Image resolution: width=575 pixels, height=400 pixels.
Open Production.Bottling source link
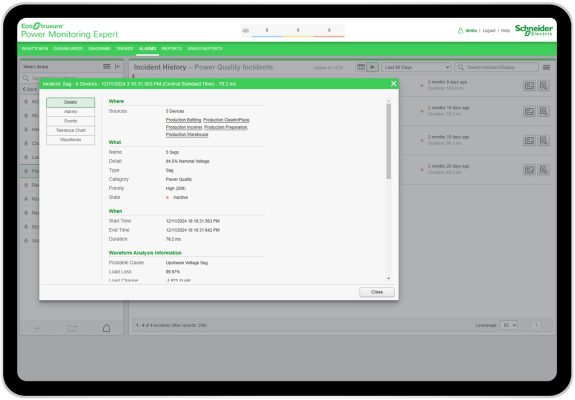tap(183, 120)
